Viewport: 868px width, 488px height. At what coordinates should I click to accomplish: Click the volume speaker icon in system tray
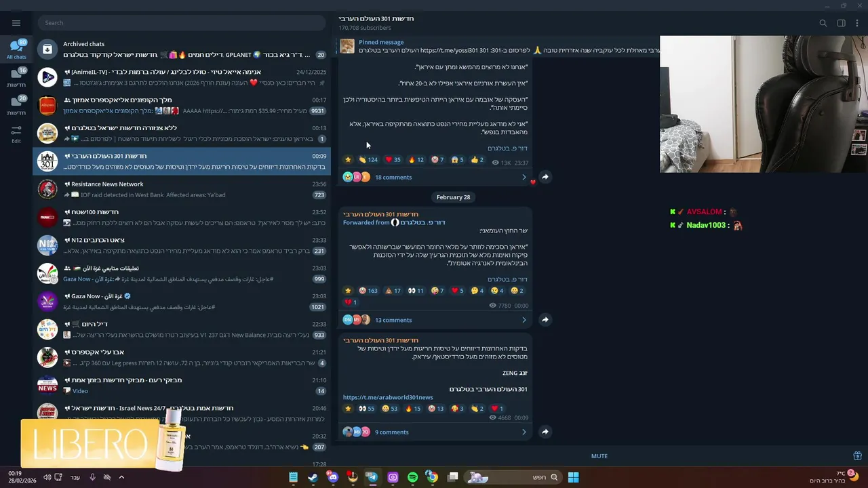47,477
